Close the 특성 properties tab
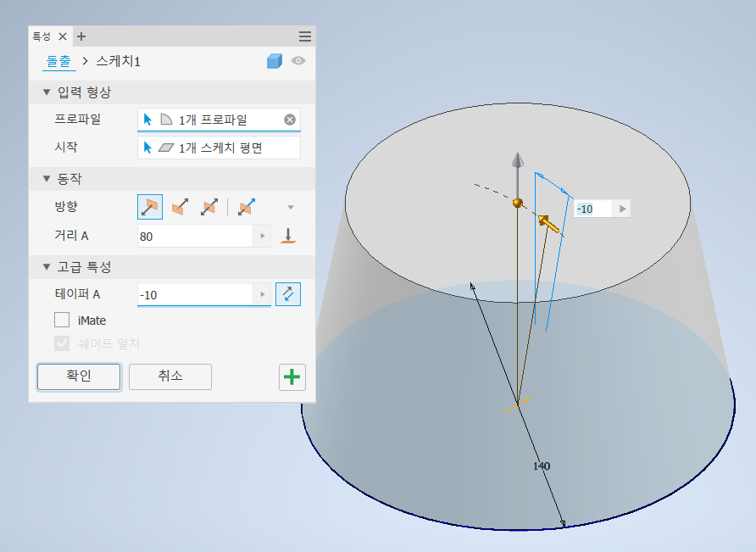The height and width of the screenshot is (552, 756). point(63,36)
